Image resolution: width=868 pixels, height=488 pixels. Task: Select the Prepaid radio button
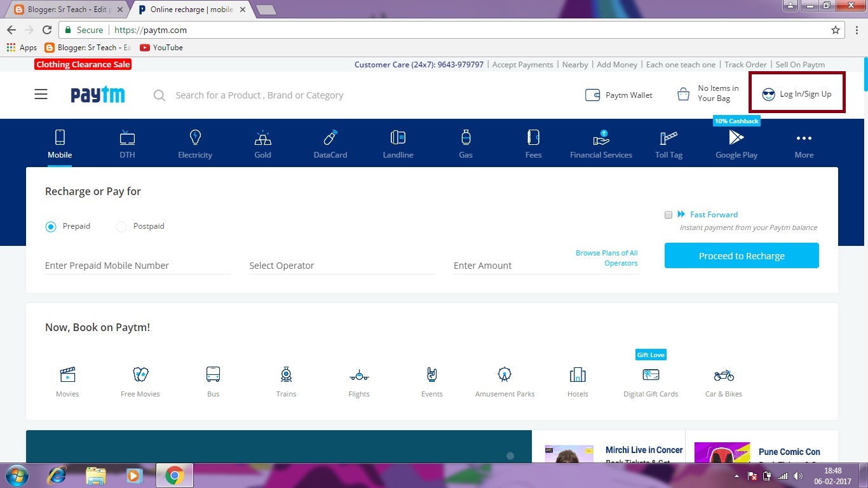pos(51,226)
